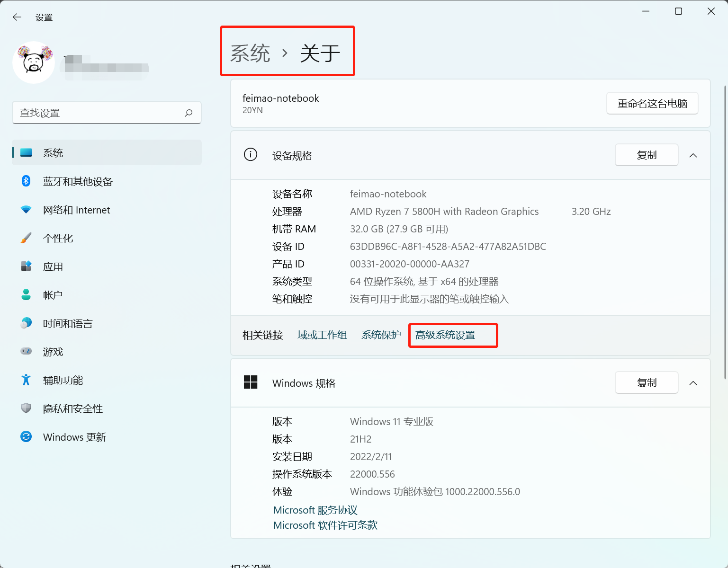
Task: Click 重命名这台电脑 button
Action: point(652,103)
